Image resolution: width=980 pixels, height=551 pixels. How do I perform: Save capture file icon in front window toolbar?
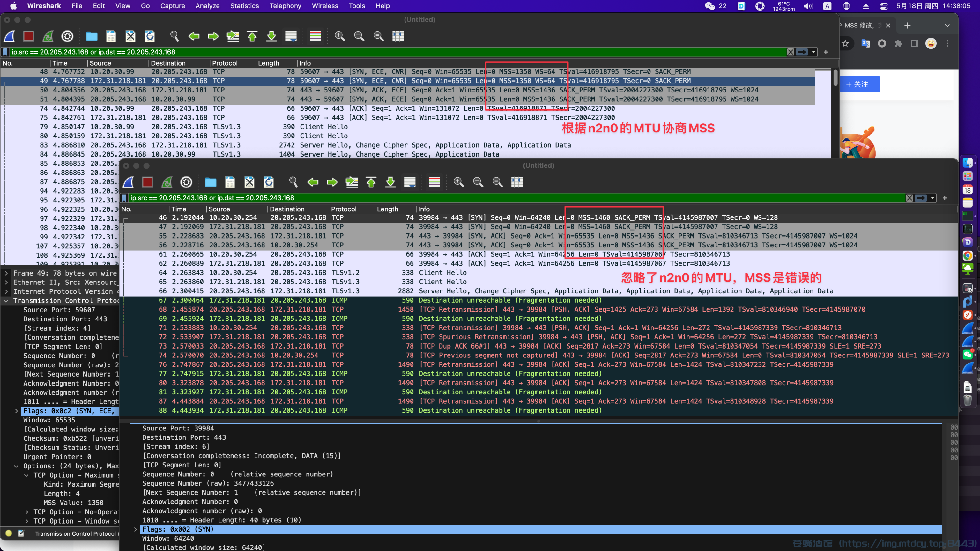[x=230, y=182]
